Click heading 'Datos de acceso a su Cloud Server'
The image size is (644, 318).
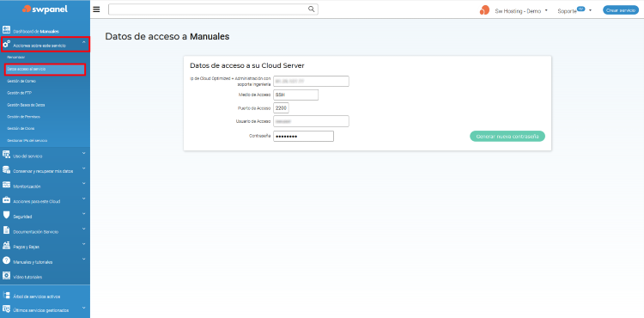pos(246,65)
